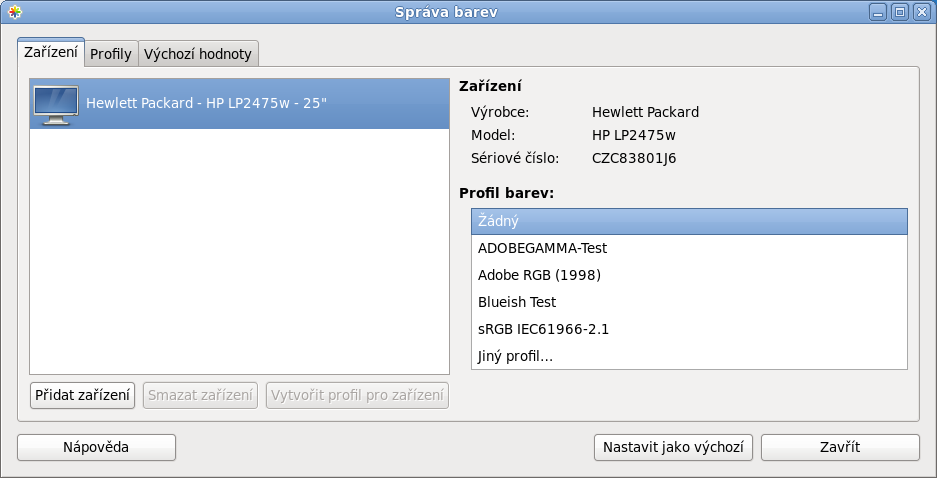Click the Přidat zařízení button

pyautogui.click(x=82, y=396)
